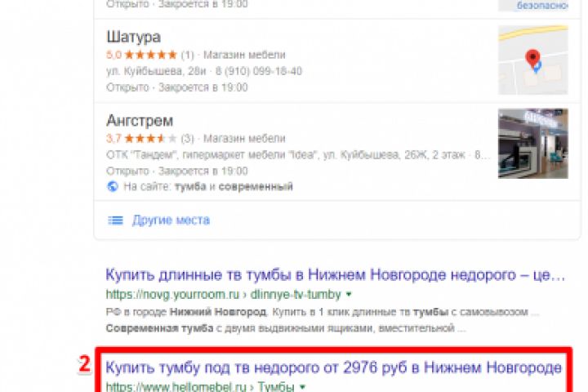Click the globe icon under Ангстрем listing
Viewport: 588px width, 392px height.
(x=113, y=186)
